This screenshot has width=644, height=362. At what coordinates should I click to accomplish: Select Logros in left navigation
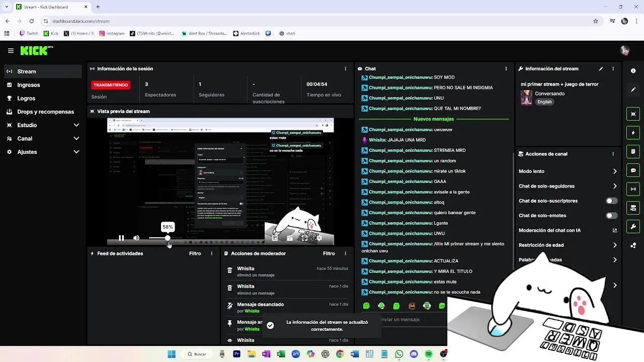[42, 99]
